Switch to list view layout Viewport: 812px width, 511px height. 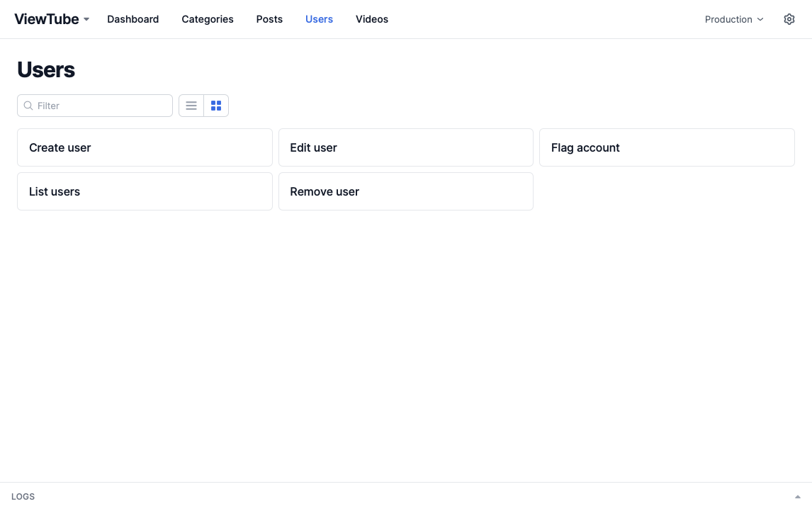coord(191,106)
